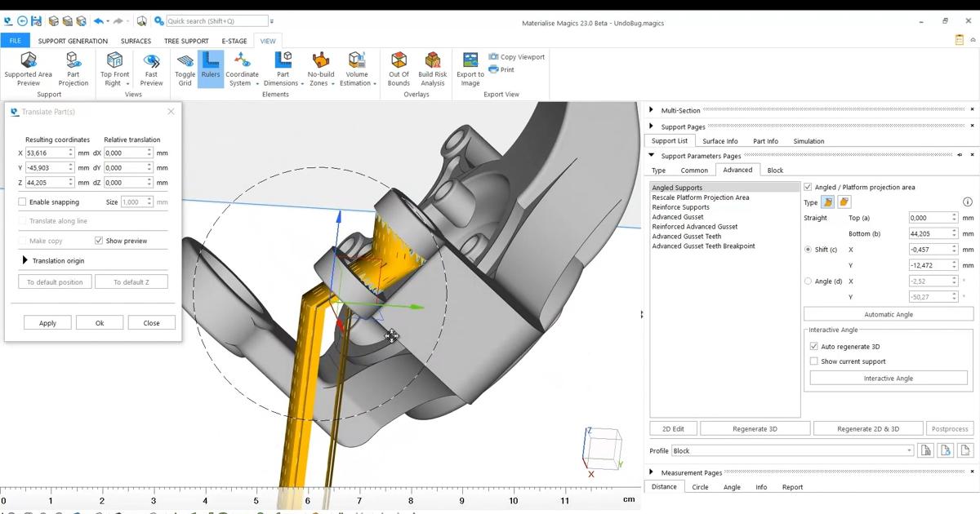Open the Part Dimensions tool

point(282,69)
